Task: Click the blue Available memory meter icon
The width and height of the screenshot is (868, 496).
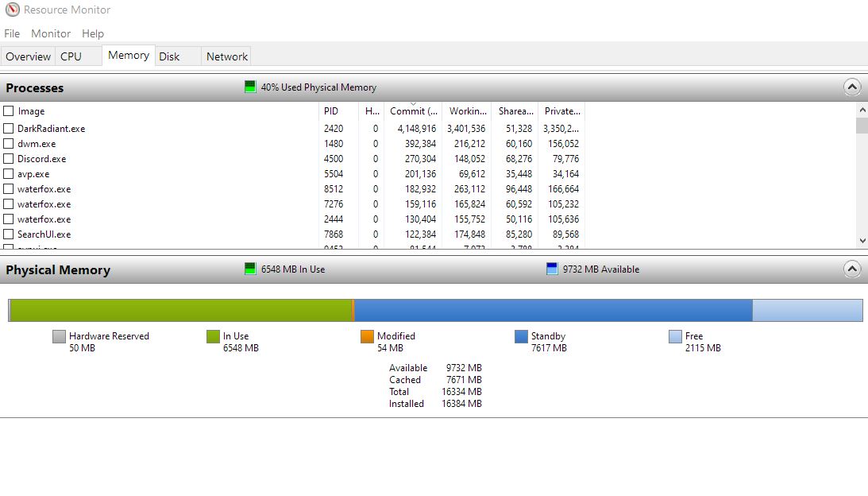Action: coord(553,269)
